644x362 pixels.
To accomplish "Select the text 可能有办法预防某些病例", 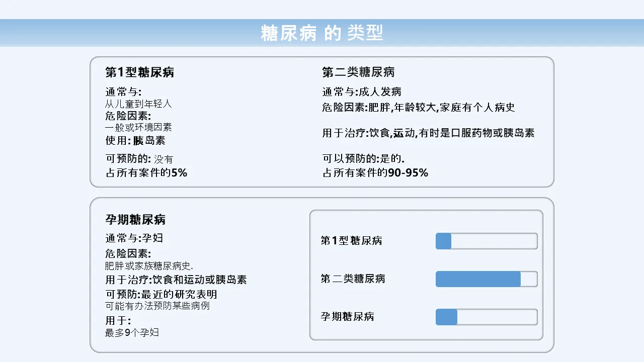I will pos(157,306).
